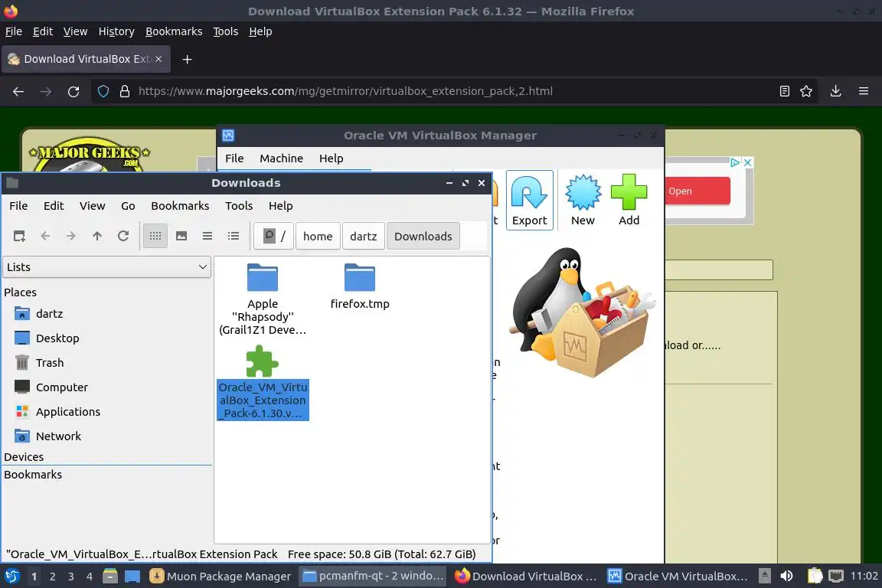
Task: Click the file manager launcher in taskbar
Action: 110,577
